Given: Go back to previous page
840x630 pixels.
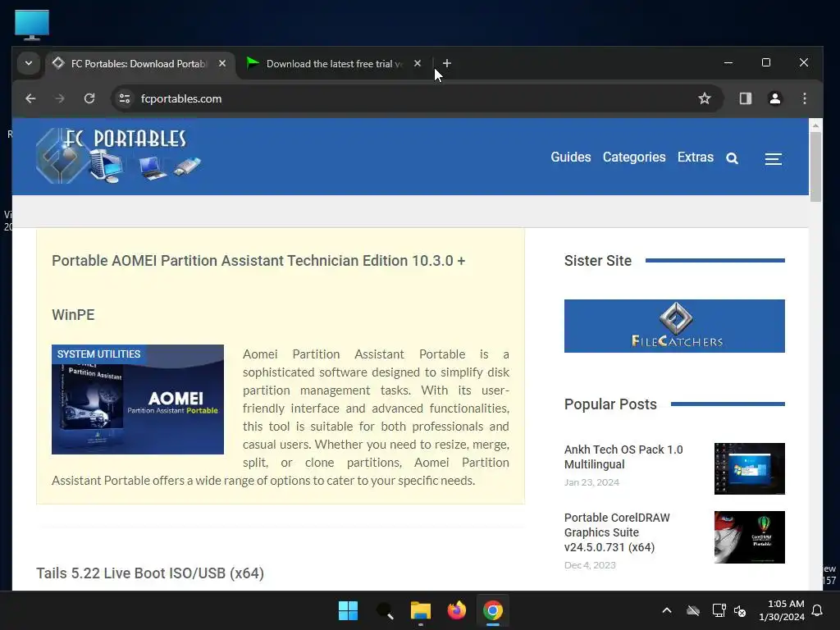Looking at the screenshot, I should pos(30,98).
